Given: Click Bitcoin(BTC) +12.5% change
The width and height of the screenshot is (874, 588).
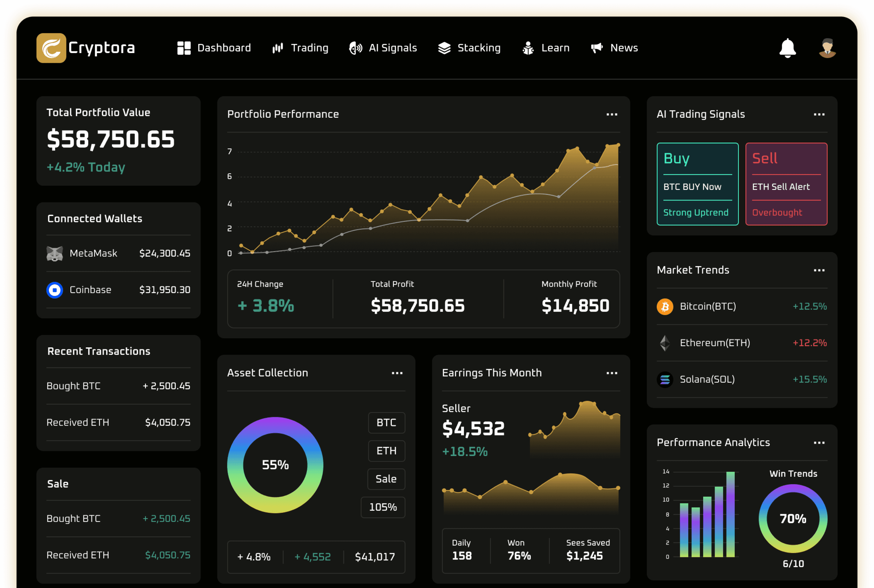Looking at the screenshot, I should pyautogui.click(x=809, y=306).
